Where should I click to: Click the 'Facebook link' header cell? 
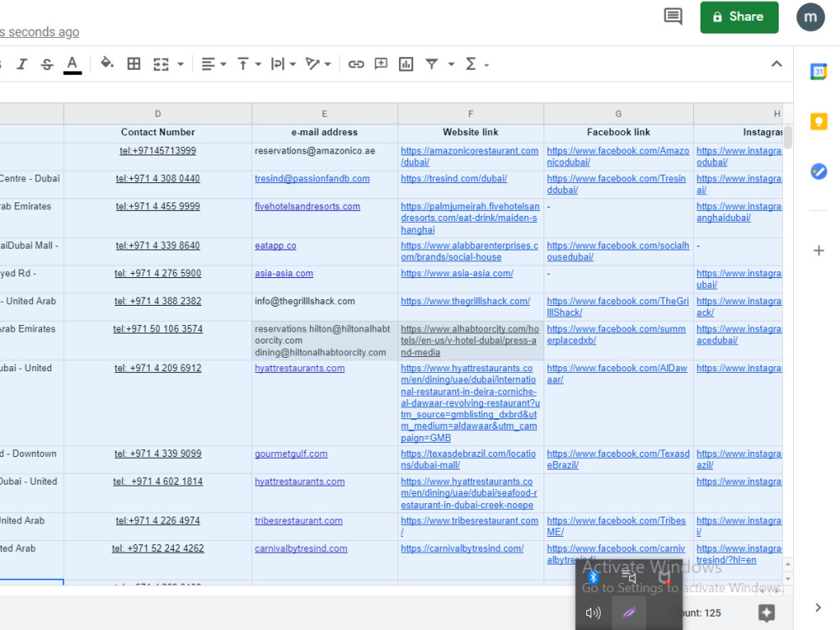pyautogui.click(x=618, y=133)
